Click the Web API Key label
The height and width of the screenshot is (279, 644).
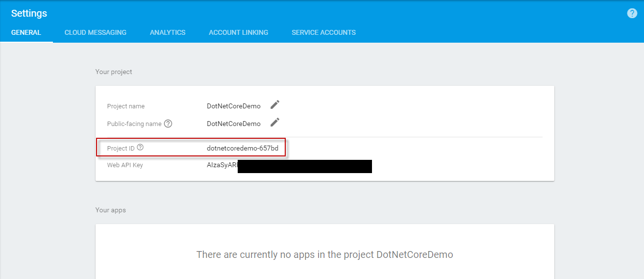point(125,165)
